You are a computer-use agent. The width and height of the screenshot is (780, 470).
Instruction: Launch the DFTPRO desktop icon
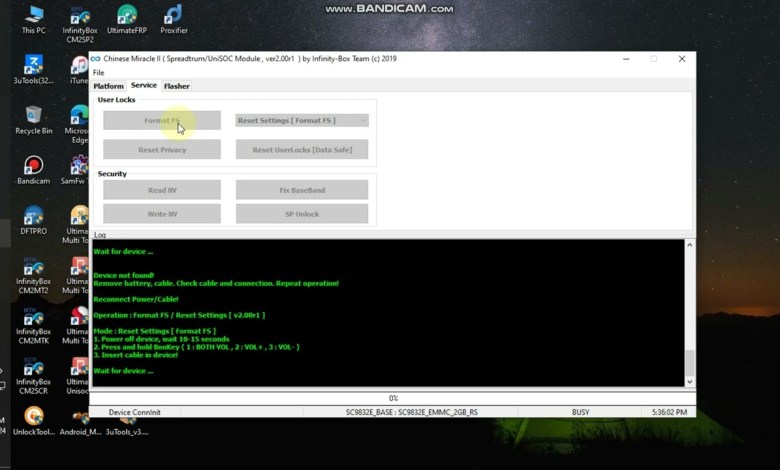(33, 217)
